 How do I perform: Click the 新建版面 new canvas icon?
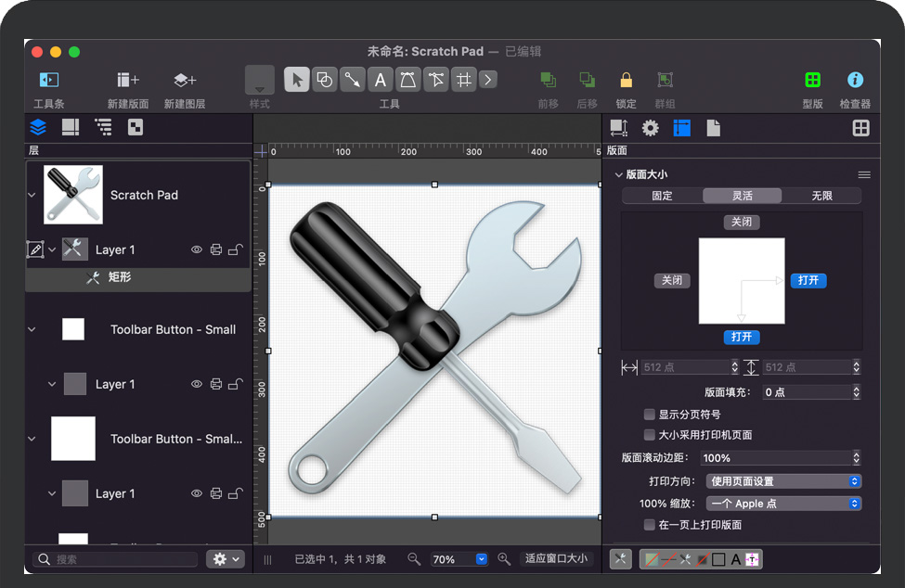pyautogui.click(x=128, y=80)
